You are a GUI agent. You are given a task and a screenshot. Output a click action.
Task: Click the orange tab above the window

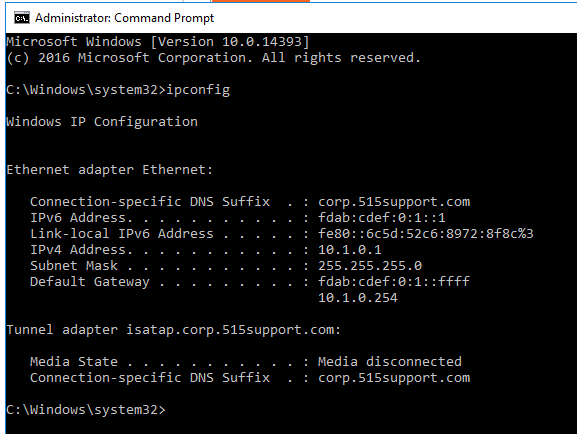pyautogui.click(x=261, y=1)
